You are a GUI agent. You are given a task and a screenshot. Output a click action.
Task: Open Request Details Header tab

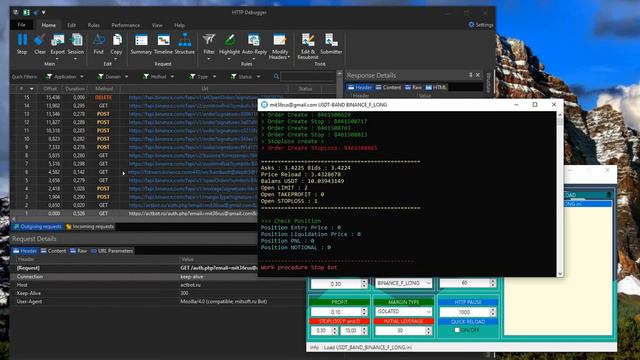[25, 251]
